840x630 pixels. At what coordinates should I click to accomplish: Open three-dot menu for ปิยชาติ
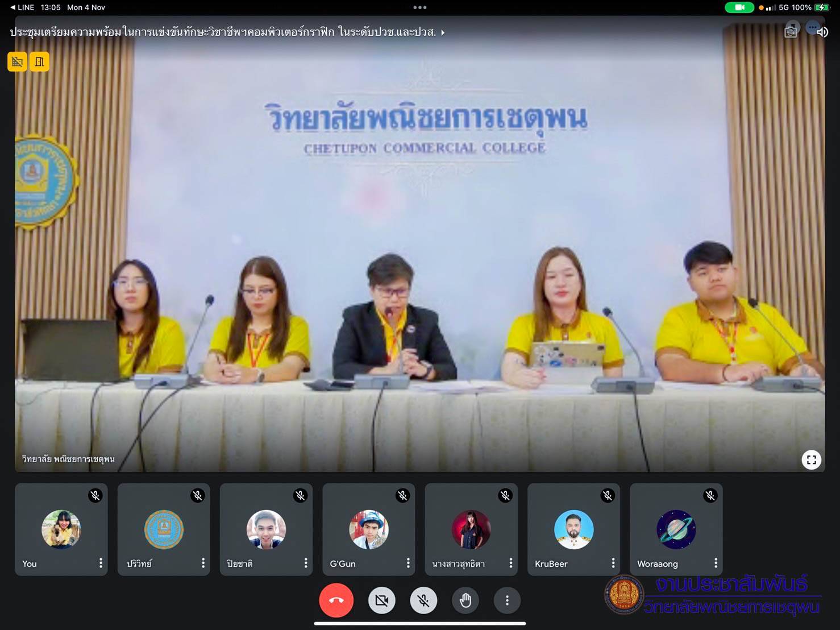pos(306,563)
